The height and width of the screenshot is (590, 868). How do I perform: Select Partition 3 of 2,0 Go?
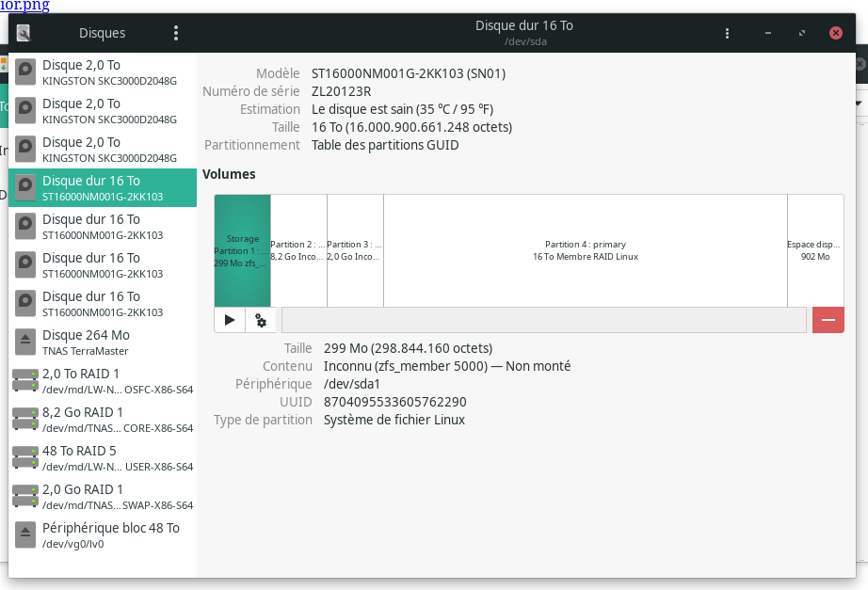tap(355, 250)
